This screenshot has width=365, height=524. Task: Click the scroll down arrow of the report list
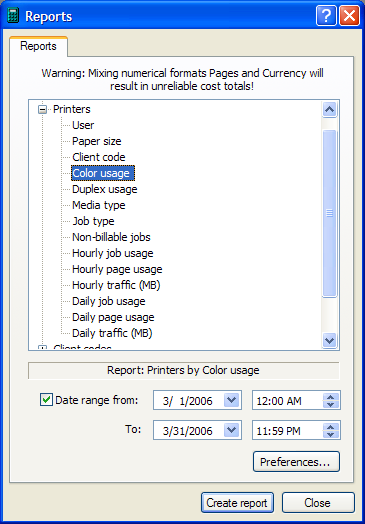tap(330, 341)
